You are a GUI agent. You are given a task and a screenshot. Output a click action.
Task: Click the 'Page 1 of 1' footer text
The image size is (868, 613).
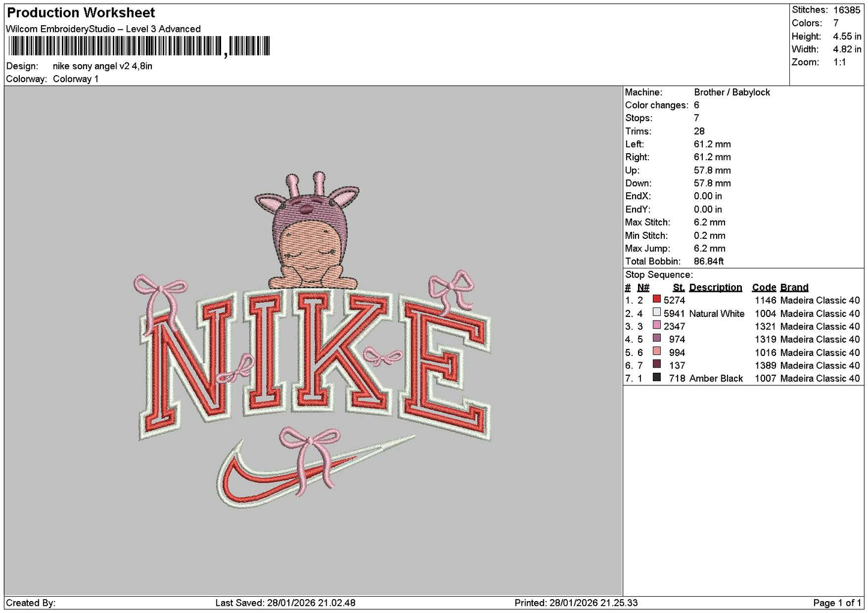pyautogui.click(x=837, y=603)
